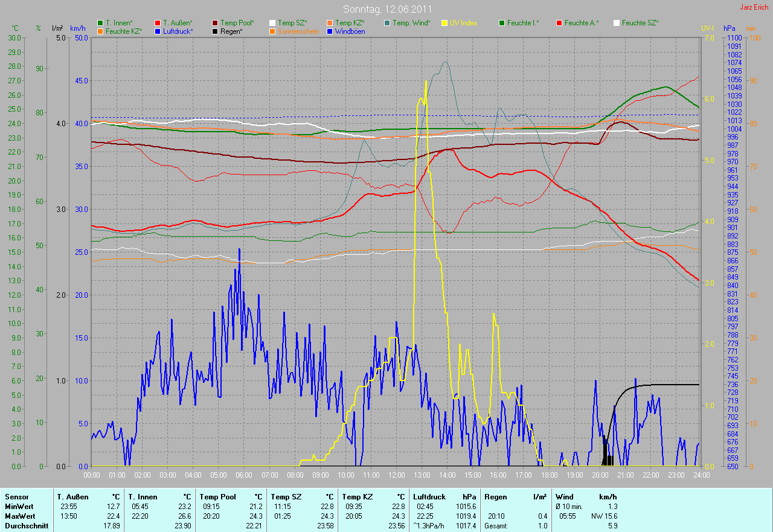Toggle the Sonnenschein series label
Viewport: 773px width, 532px height.
tap(298, 31)
